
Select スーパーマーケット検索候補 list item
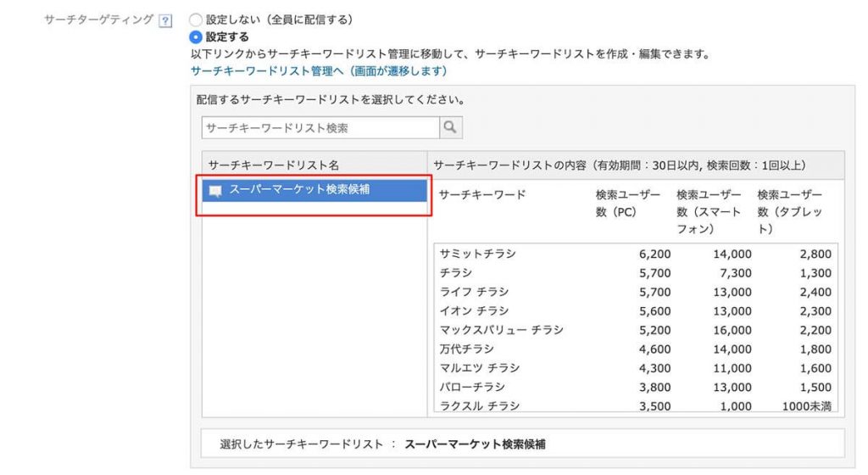pyautogui.click(x=314, y=190)
